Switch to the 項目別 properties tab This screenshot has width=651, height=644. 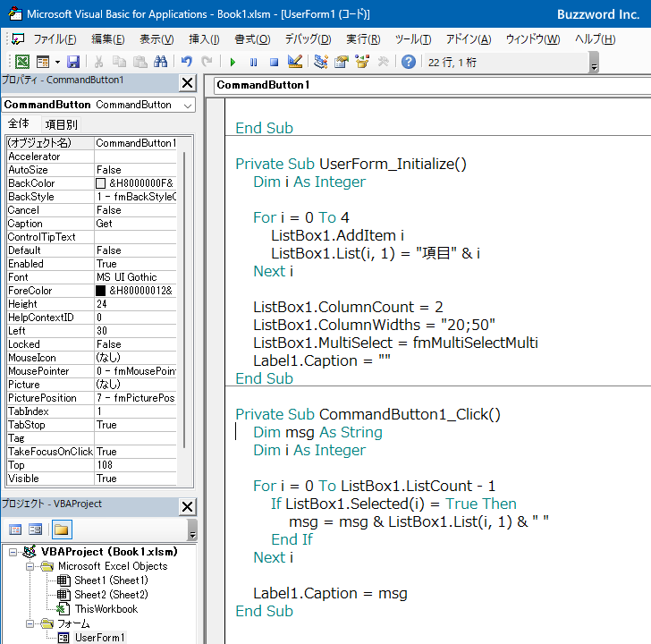click(x=61, y=124)
